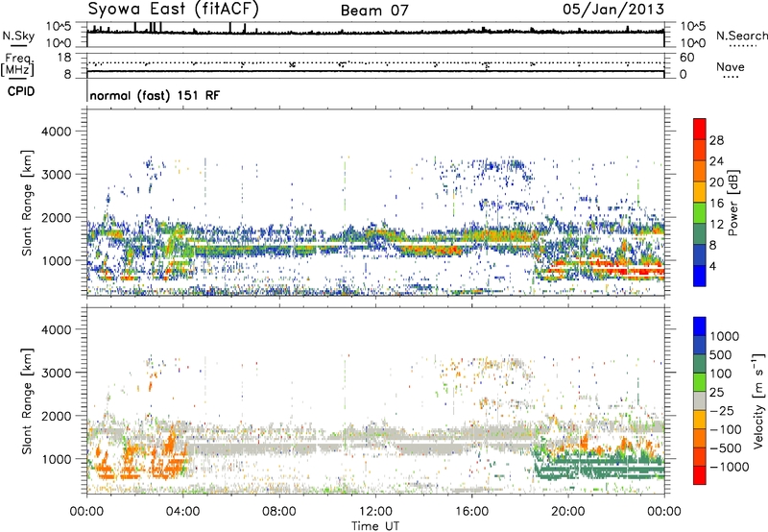Click the 'Beam 07' header text
Screen dimensions: 768x532
coord(374,11)
